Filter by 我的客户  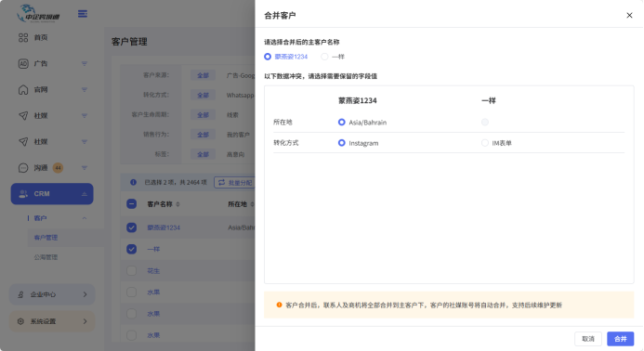coord(238,135)
